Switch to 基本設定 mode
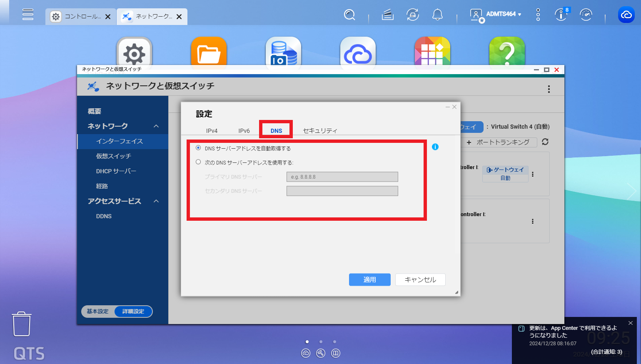 [x=98, y=312]
